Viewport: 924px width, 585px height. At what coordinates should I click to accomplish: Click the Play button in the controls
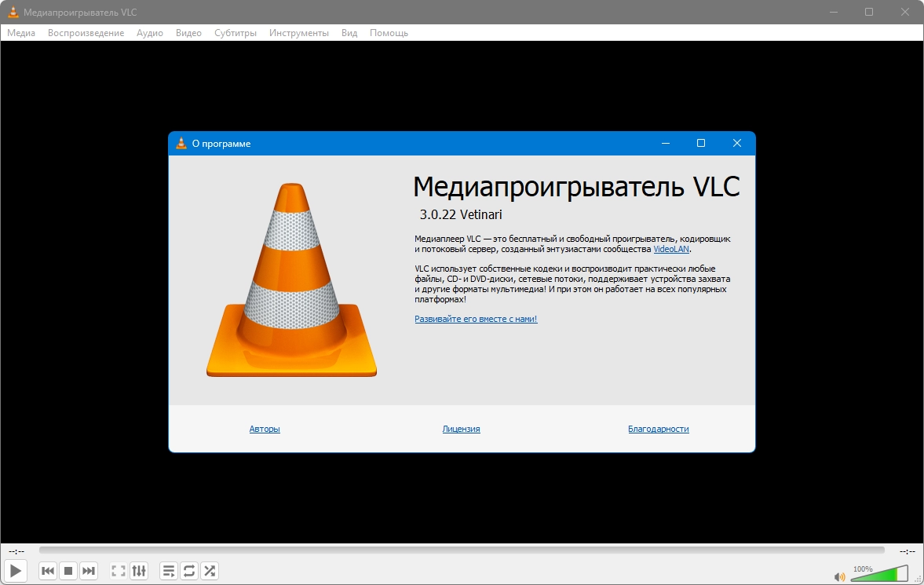pos(16,570)
